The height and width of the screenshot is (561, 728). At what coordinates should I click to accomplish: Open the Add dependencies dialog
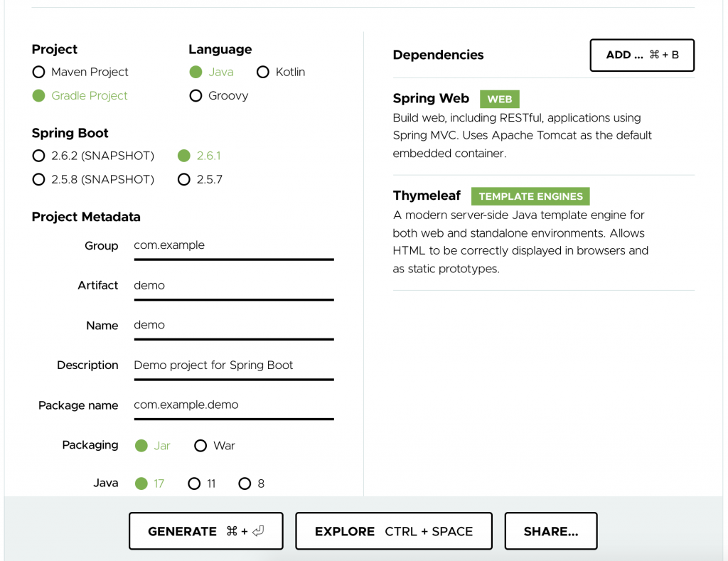(x=641, y=55)
